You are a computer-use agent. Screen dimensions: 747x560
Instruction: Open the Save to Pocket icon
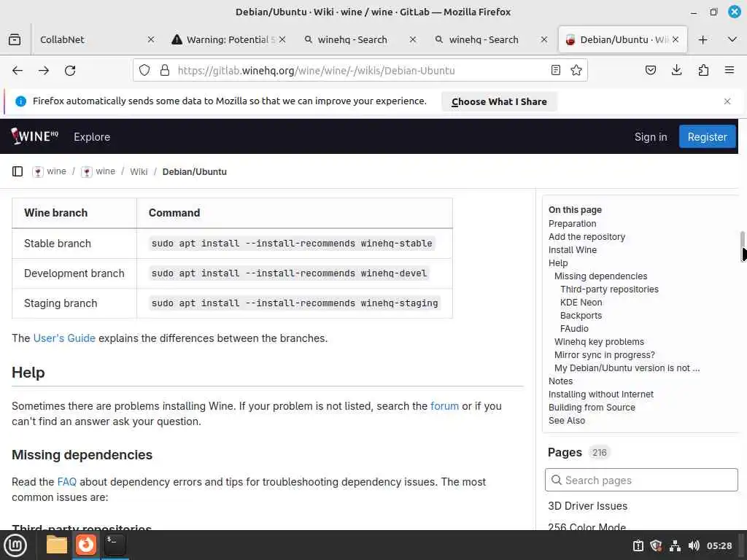pyautogui.click(x=650, y=71)
